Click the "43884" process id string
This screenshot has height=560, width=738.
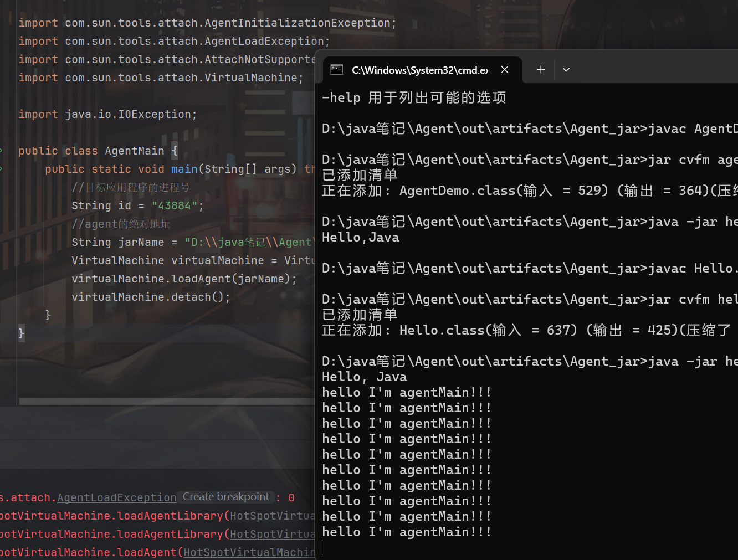(x=175, y=205)
